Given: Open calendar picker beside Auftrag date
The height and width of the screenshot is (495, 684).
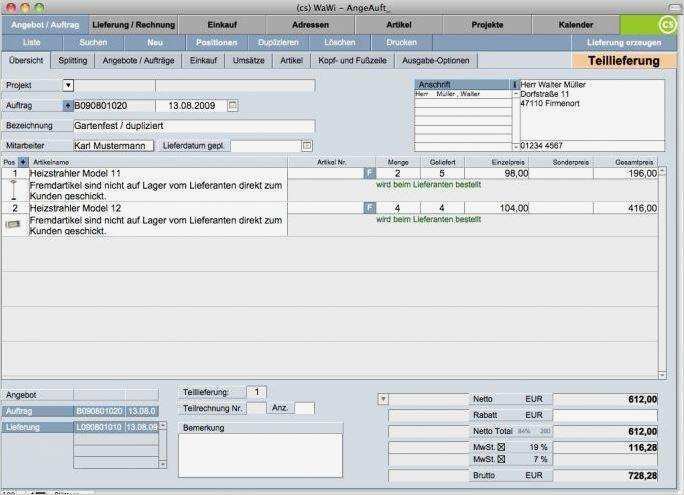Looking at the screenshot, I should click(232, 105).
